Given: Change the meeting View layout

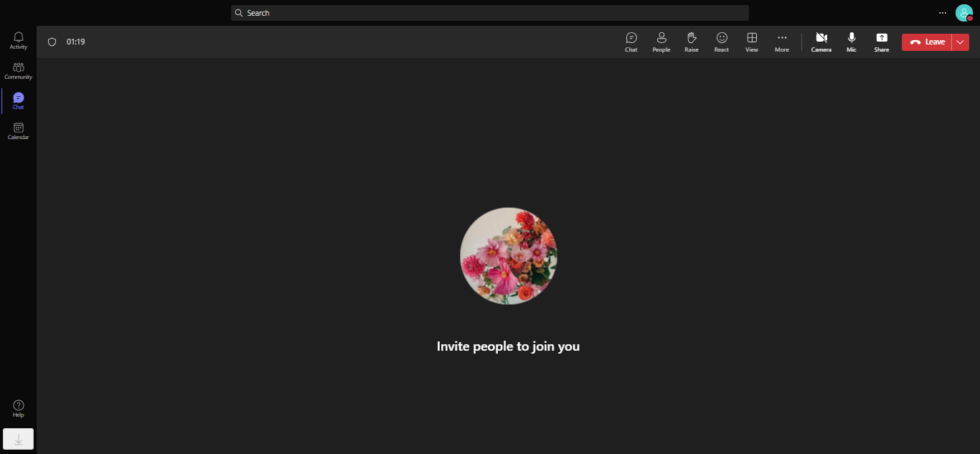Looking at the screenshot, I should pyautogui.click(x=752, y=42).
